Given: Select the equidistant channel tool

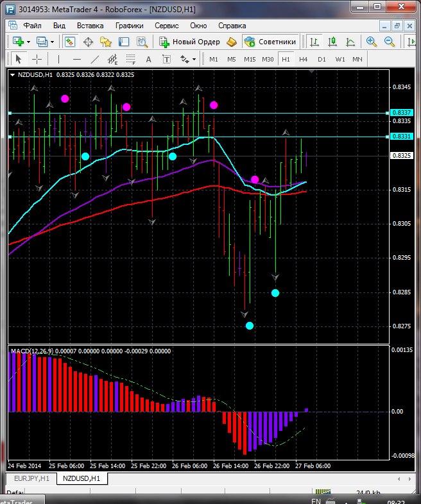Looking at the screenshot, I should (x=112, y=60).
